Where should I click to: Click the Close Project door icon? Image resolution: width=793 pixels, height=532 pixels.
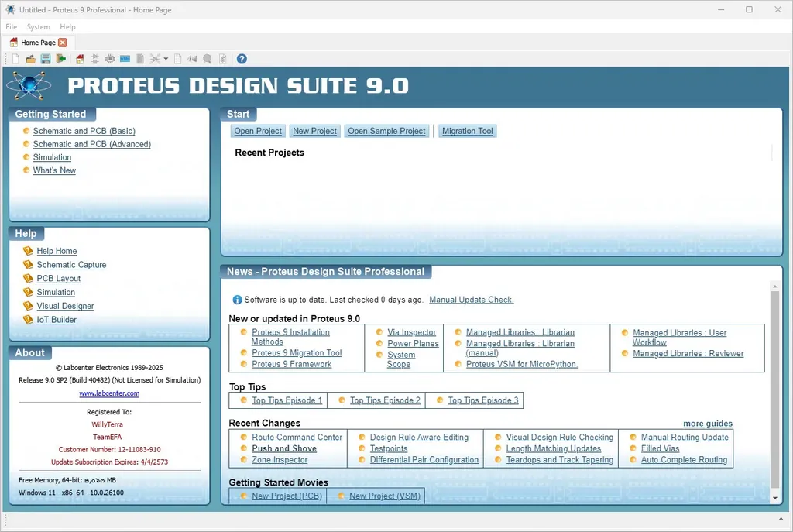[x=61, y=59]
